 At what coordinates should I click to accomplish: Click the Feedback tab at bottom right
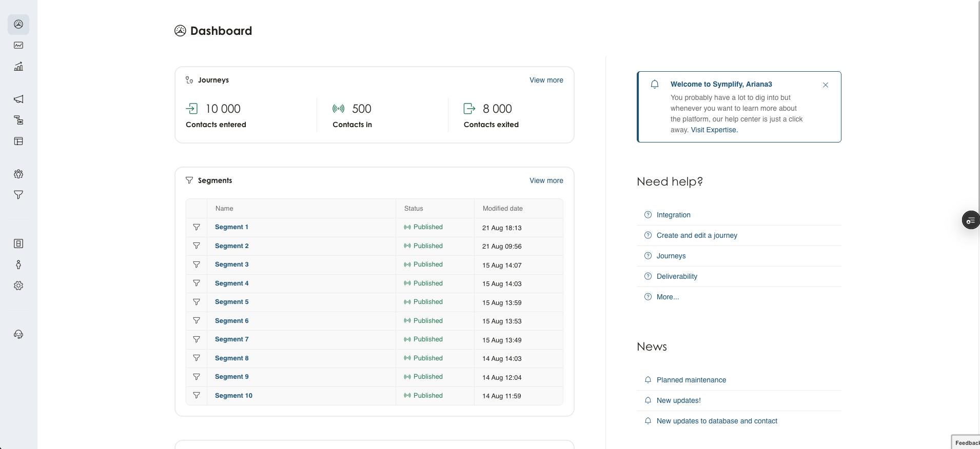click(x=966, y=442)
